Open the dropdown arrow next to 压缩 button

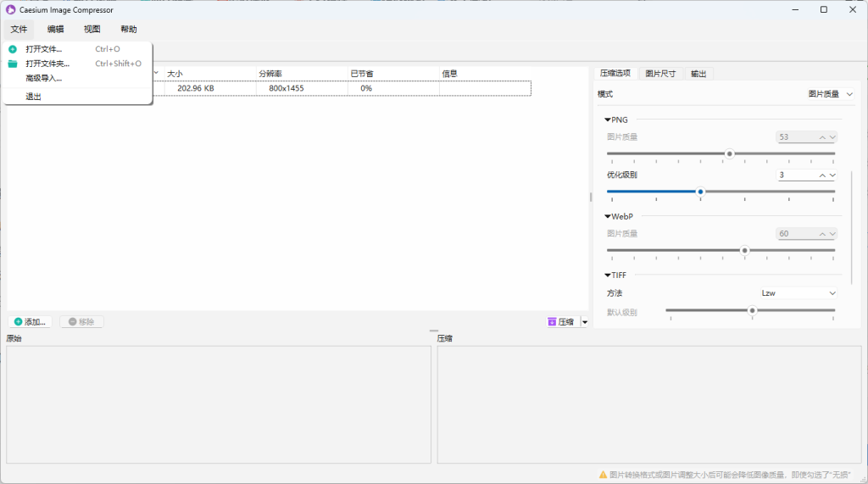[585, 322]
